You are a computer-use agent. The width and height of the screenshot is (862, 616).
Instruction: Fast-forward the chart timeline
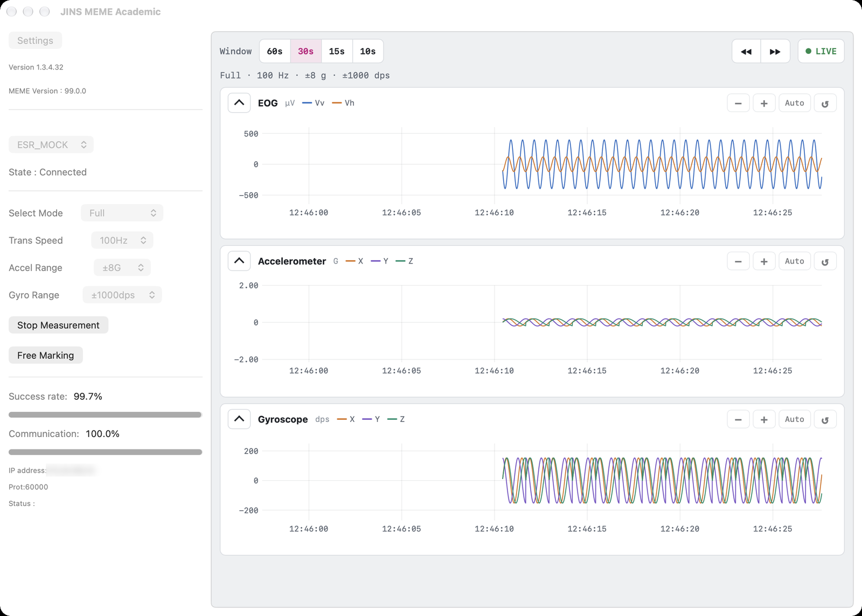(775, 51)
